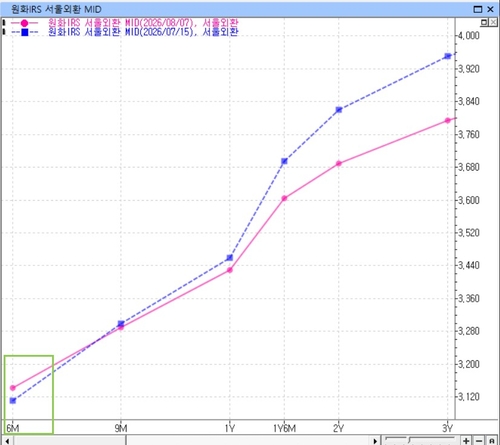
Task: Select the blue square data point at 1Y6M
Action: pyautogui.click(x=284, y=161)
